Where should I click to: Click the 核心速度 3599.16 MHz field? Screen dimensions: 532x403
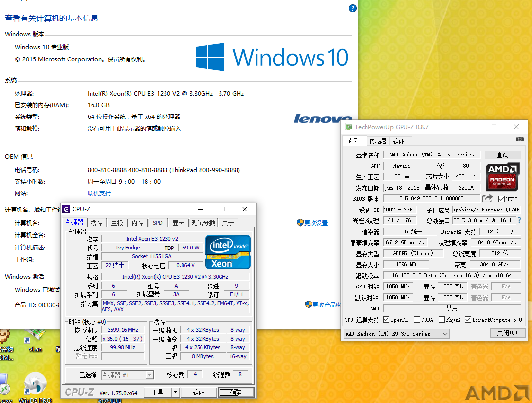point(123,330)
